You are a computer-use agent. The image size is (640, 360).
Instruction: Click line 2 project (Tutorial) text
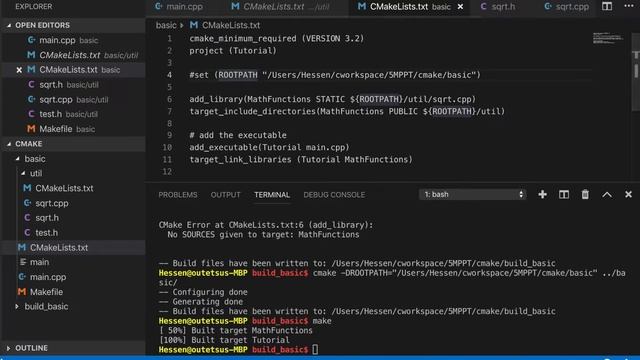click(233, 51)
